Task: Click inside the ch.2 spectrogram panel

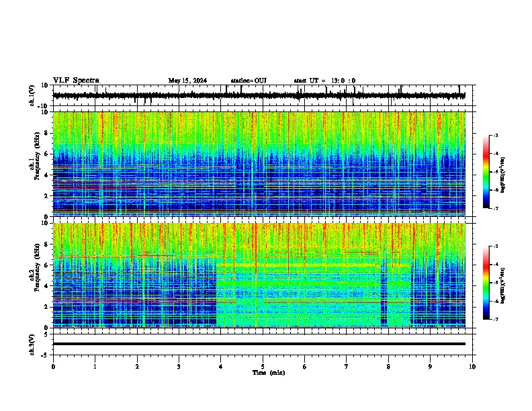Action: [259, 275]
